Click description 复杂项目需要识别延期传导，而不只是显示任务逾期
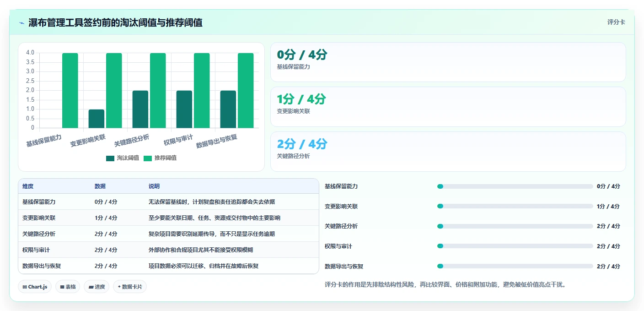The image size is (644, 311). [x=212, y=234]
